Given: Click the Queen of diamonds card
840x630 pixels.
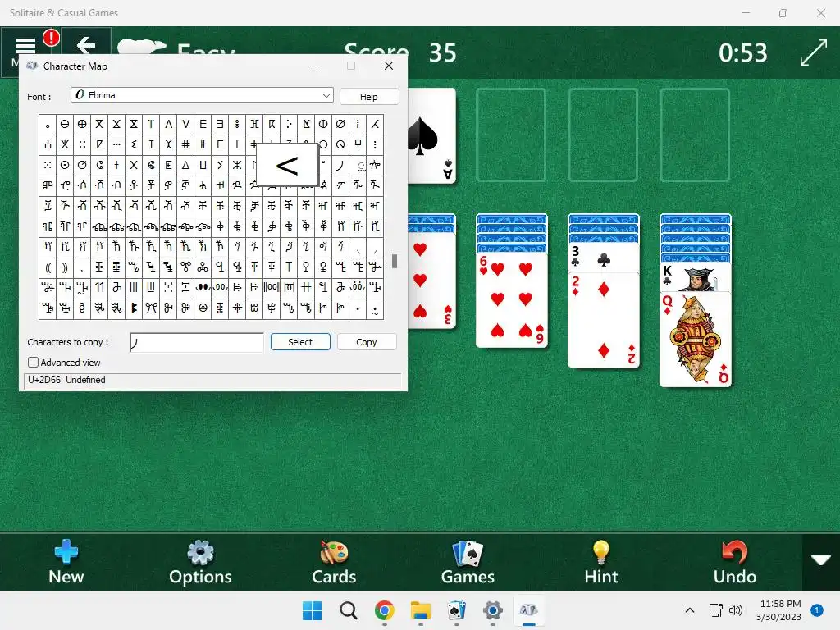Looking at the screenshot, I should pyautogui.click(x=695, y=339).
